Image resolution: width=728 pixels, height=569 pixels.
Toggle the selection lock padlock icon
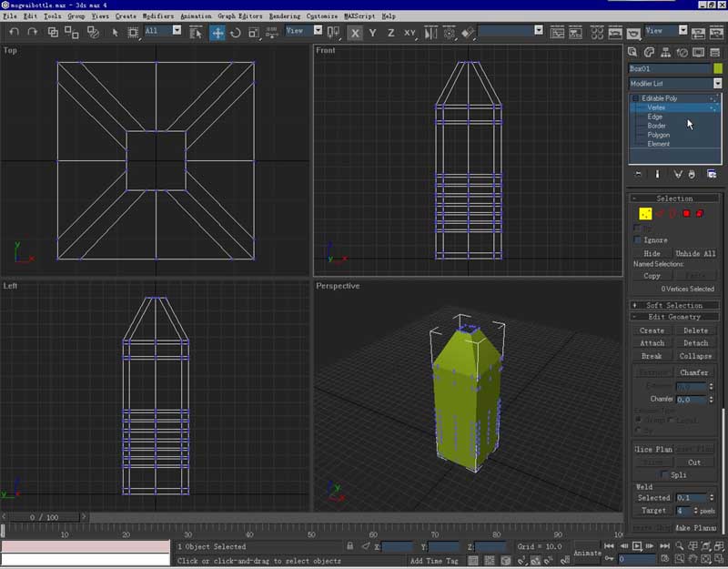(350, 546)
